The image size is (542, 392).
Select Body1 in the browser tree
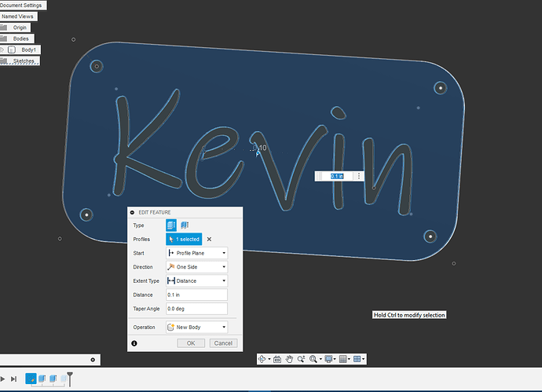click(28, 49)
